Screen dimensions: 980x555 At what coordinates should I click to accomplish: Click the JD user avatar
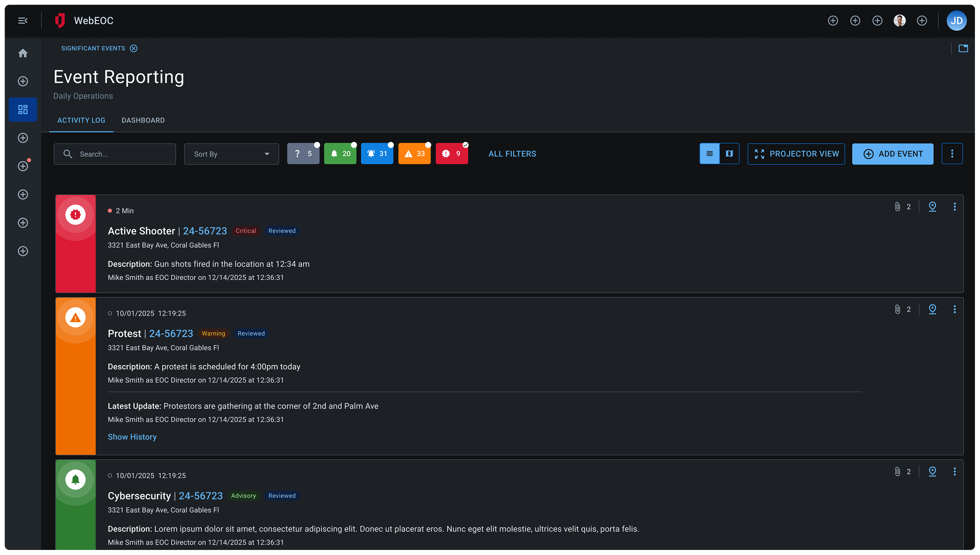tap(956, 21)
